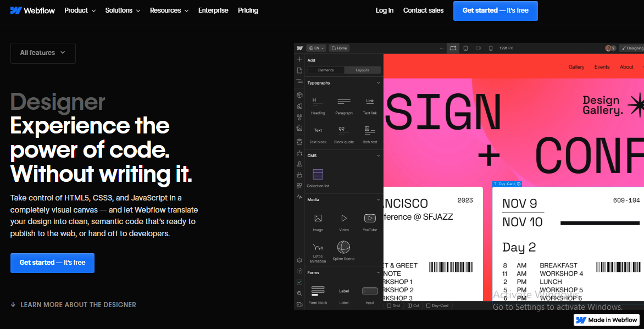
Task: Open the video tutorials icon at sidebar bottom
Action: point(299,304)
